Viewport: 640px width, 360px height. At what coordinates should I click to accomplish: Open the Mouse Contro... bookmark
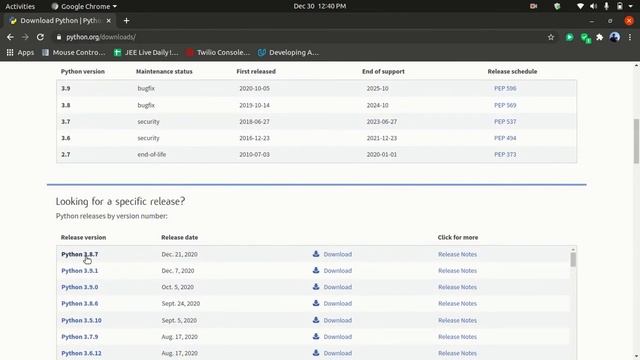(74, 52)
